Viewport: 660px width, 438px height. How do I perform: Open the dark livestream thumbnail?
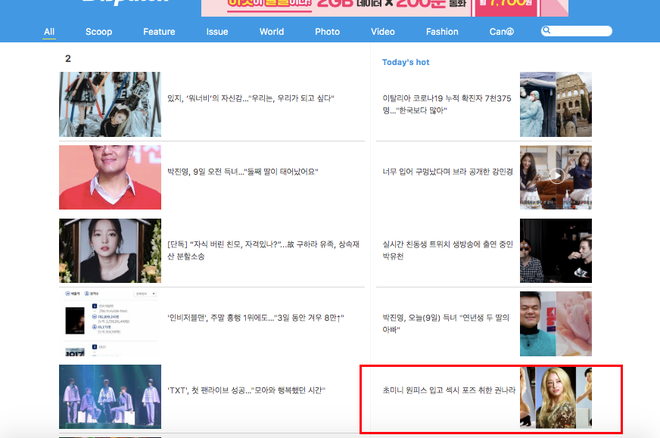tap(556, 250)
